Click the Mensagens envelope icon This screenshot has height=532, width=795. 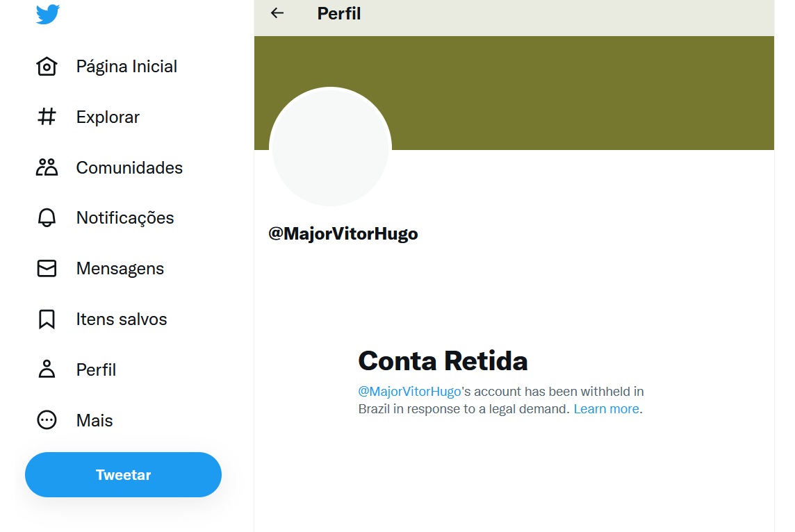(47, 269)
